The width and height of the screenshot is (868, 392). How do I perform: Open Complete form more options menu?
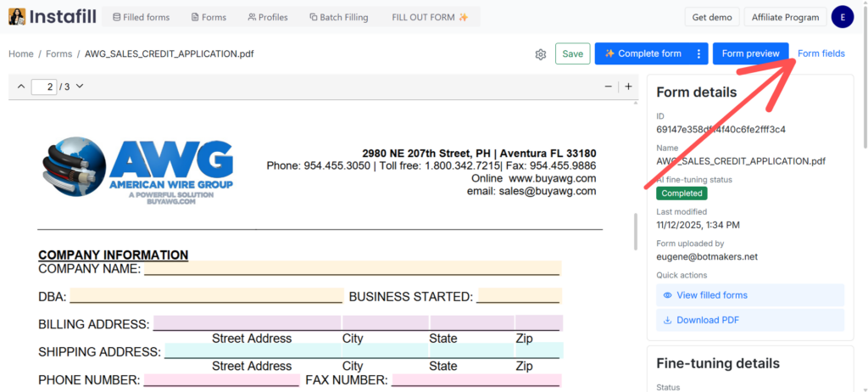[698, 54]
